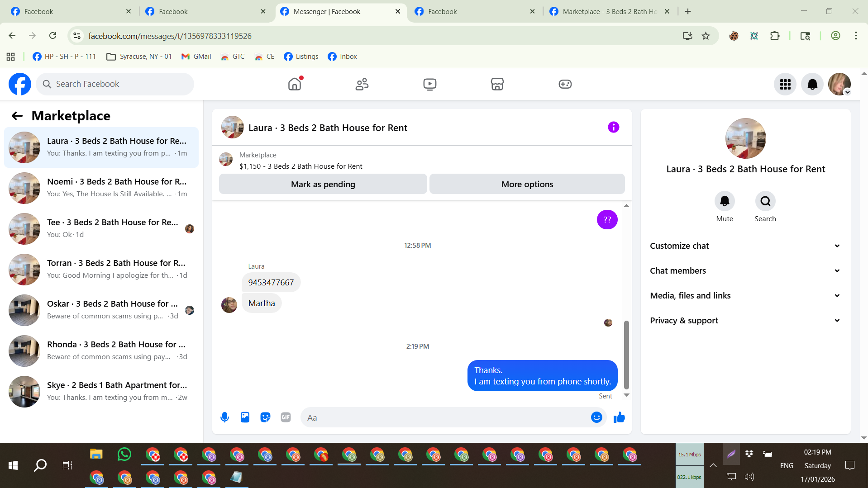Choose a sticker icon in composer

click(x=265, y=417)
